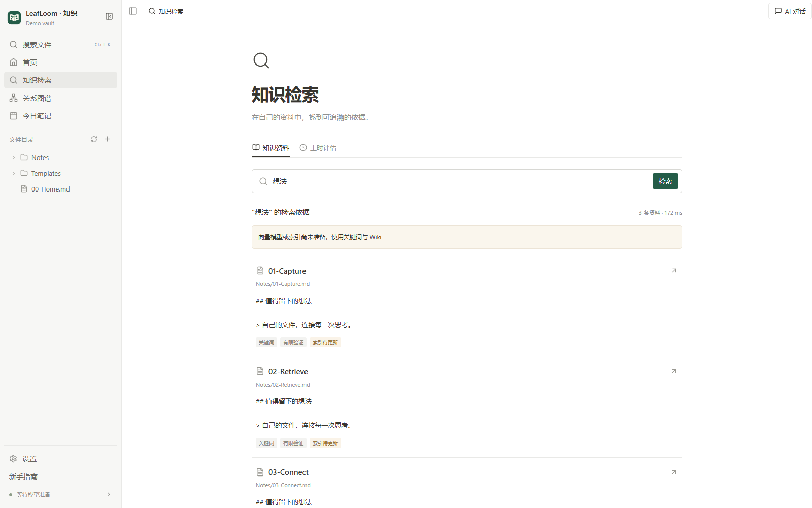Switch to 工时评估 tab

click(x=318, y=148)
